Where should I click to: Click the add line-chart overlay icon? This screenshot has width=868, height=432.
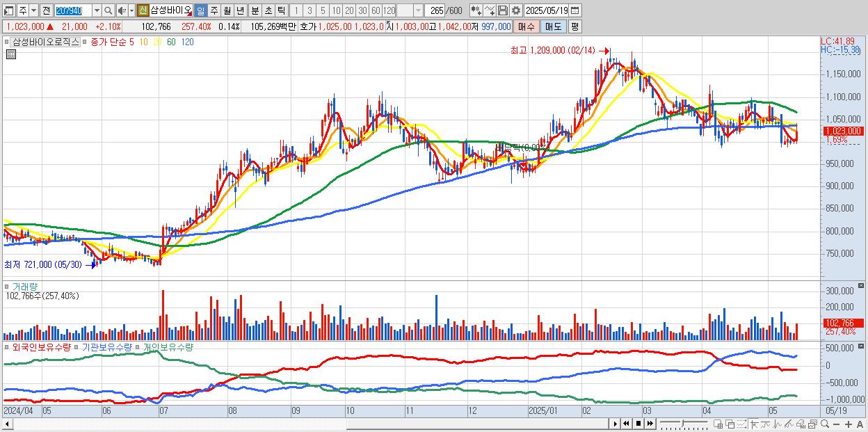coord(490,10)
